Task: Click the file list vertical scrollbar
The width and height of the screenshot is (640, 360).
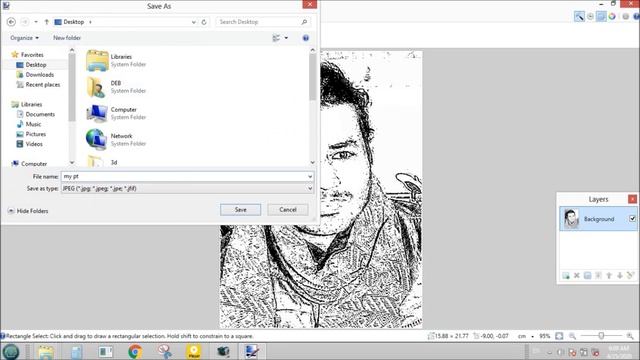Action: (x=313, y=77)
